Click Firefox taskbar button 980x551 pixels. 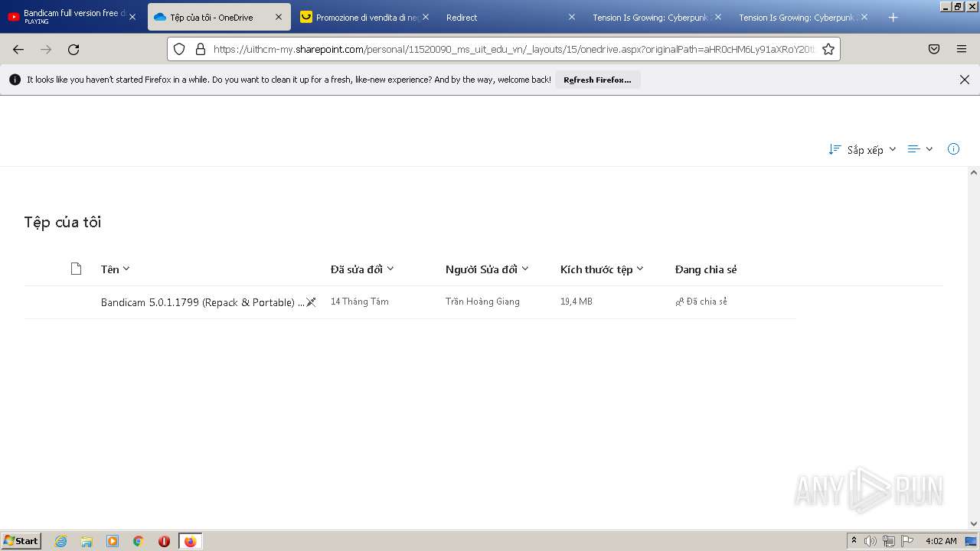[x=190, y=541]
